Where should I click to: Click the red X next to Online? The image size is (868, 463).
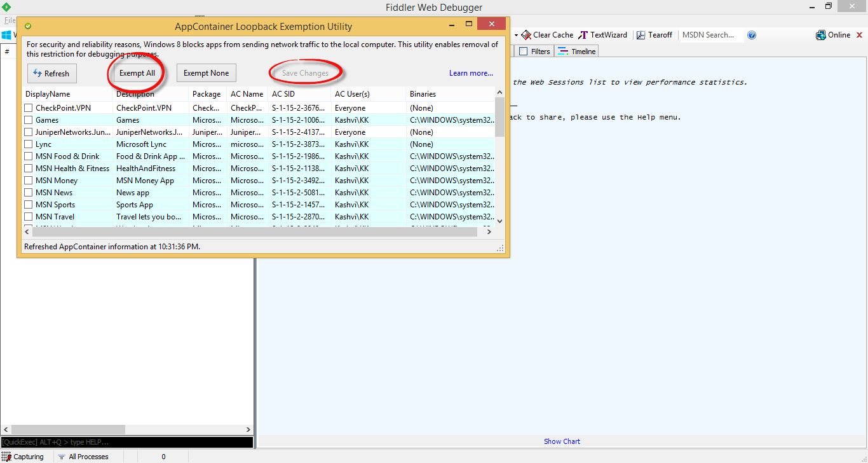(860, 35)
